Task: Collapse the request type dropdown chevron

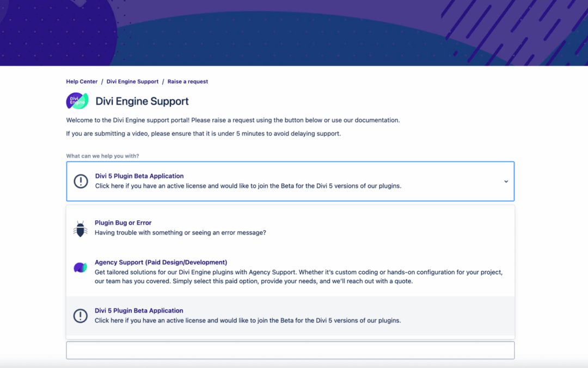Action: coord(506,182)
